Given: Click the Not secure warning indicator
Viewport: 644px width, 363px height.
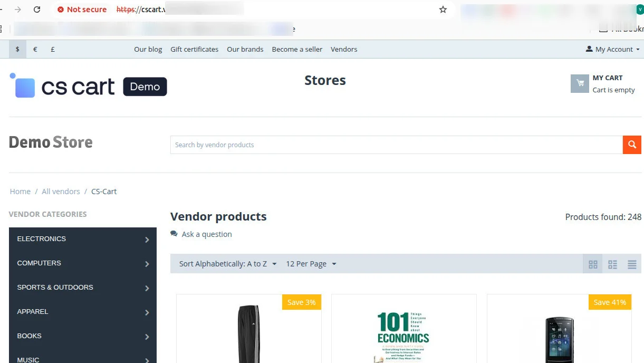Looking at the screenshot, I should 82,9.
